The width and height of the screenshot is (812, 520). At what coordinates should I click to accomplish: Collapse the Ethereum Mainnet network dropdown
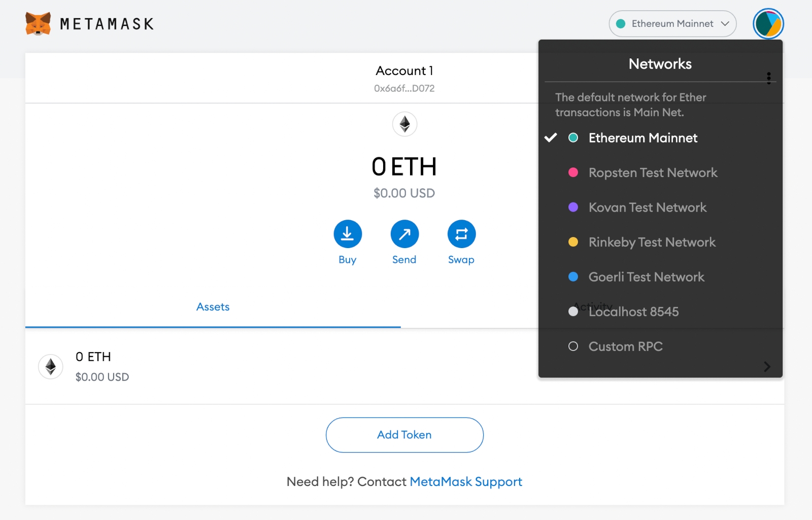coord(672,24)
